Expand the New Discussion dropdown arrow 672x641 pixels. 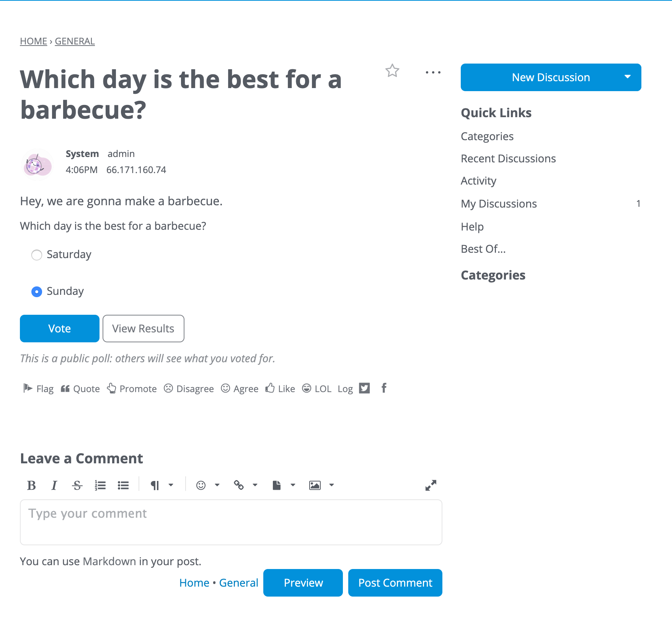point(627,77)
